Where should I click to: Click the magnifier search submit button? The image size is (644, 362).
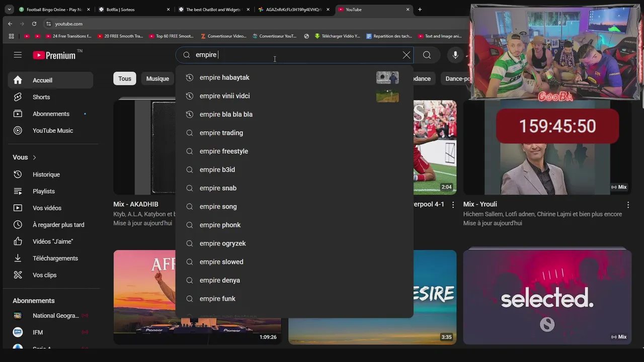[x=427, y=55]
